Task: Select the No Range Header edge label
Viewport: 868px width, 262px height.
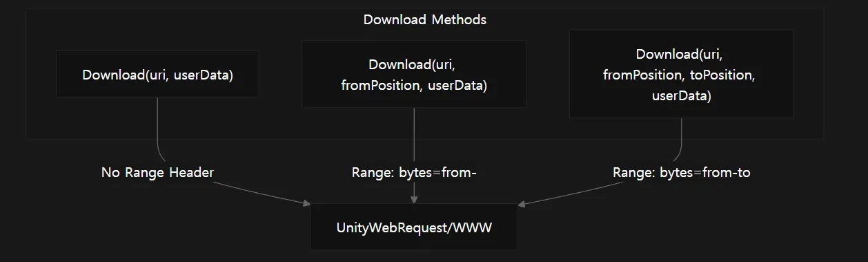Action: pos(157,173)
